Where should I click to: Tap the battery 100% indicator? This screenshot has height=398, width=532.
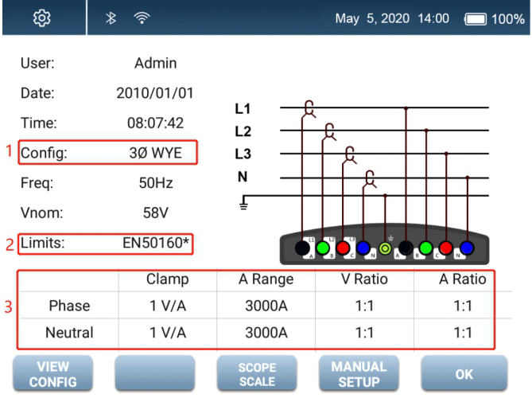(x=492, y=18)
